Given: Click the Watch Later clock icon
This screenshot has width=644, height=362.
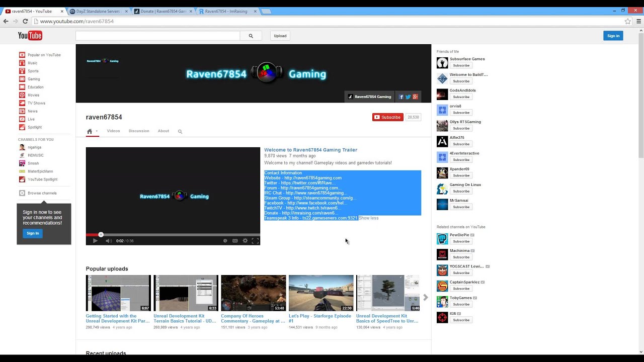Looking at the screenshot, I should 225,241.
